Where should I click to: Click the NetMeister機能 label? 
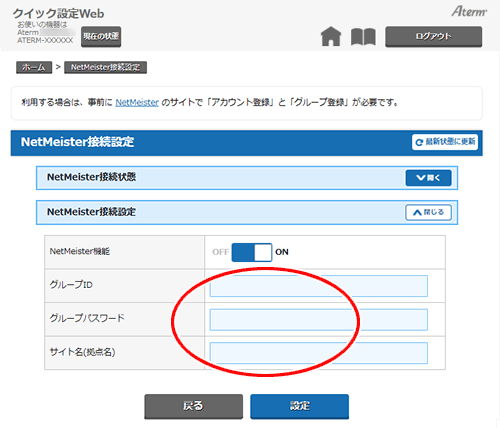80,251
